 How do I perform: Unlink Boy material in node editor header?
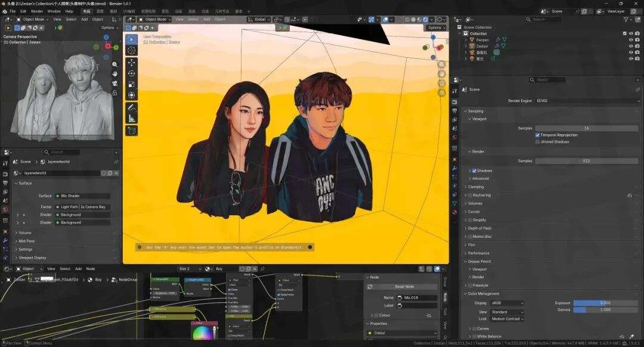[255, 269]
